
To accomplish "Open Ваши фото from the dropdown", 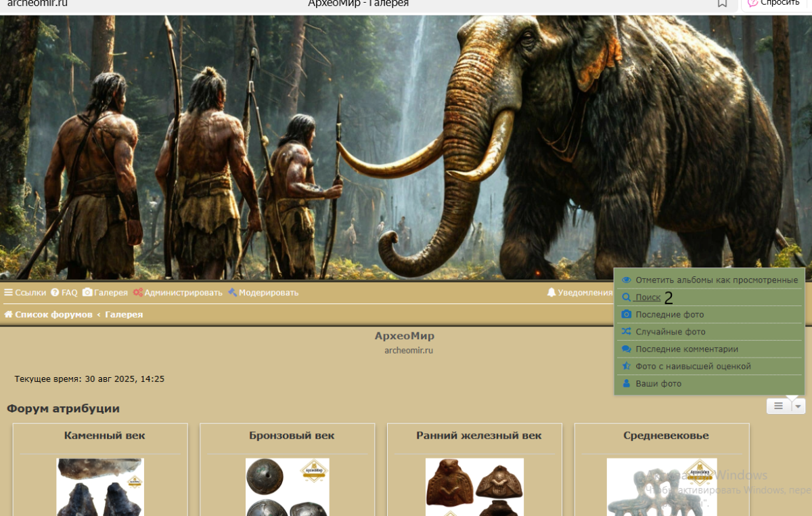I will pyautogui.click(x=658, y=384).
